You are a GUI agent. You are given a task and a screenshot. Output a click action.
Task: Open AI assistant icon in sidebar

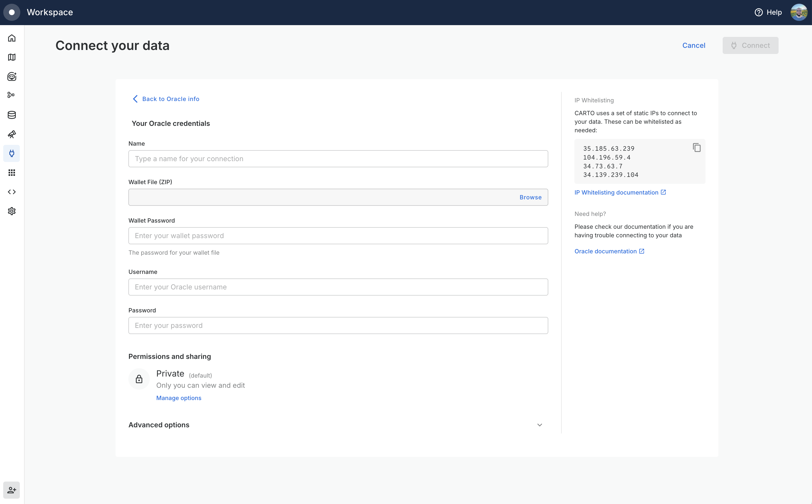[x=12, y=77]
